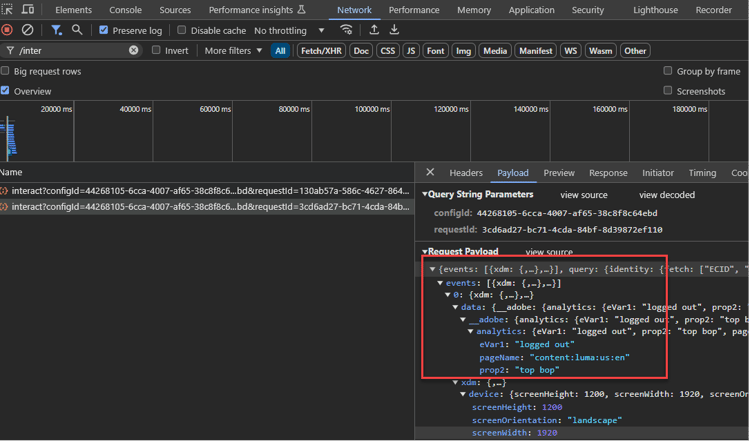750x441 pixels.
Task: Collapse the analytics tree node
Action: click(x=471, y=331)
